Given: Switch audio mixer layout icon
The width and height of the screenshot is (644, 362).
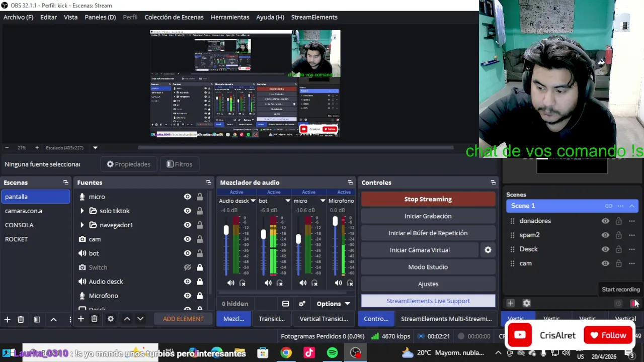Looking at the screenshot, I should point(285,304).
